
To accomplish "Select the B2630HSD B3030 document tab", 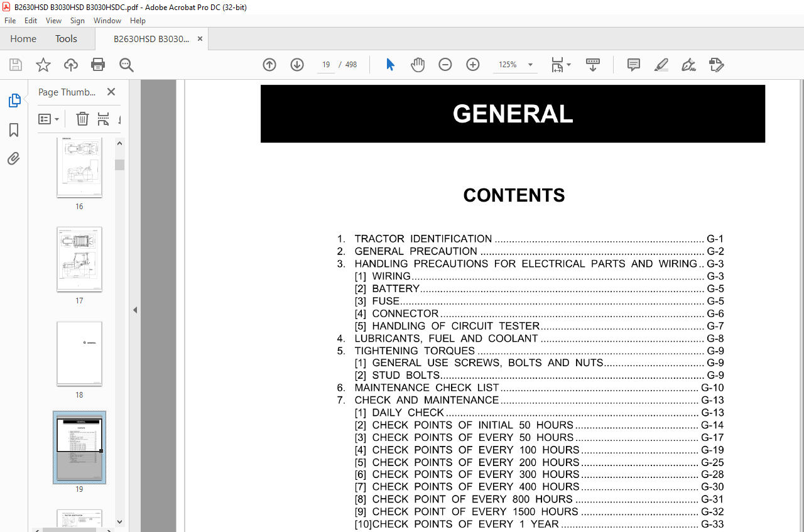I will click(x=151, y=39).
